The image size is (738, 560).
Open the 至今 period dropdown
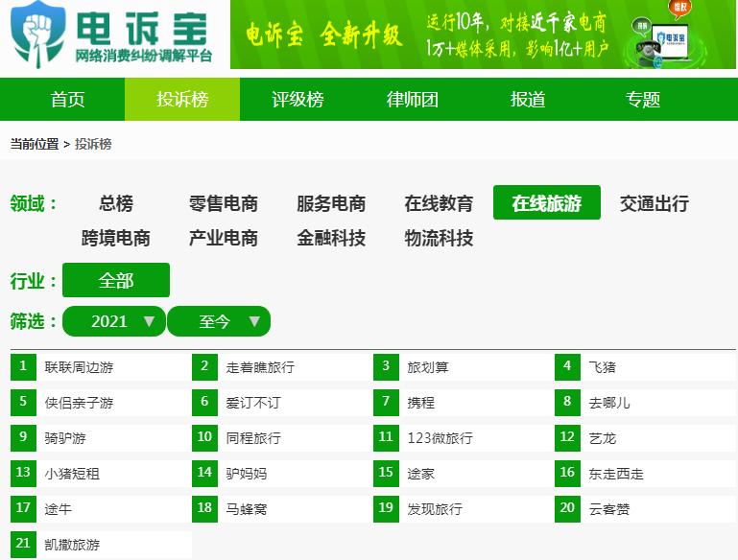219,321
